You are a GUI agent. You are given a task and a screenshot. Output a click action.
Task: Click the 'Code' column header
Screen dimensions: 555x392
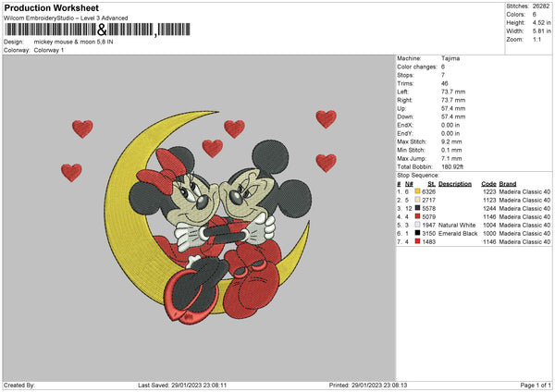click(x=488, y=184)
